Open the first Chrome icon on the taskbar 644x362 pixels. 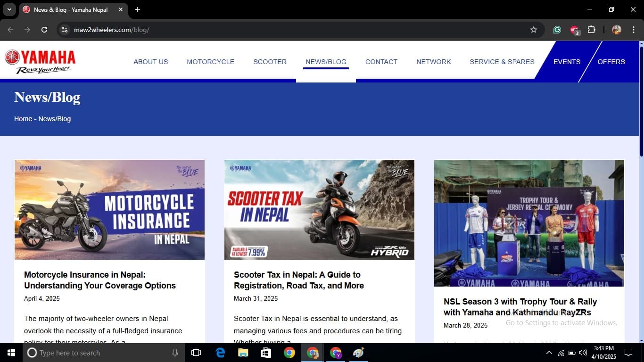(x=289, y=353)
